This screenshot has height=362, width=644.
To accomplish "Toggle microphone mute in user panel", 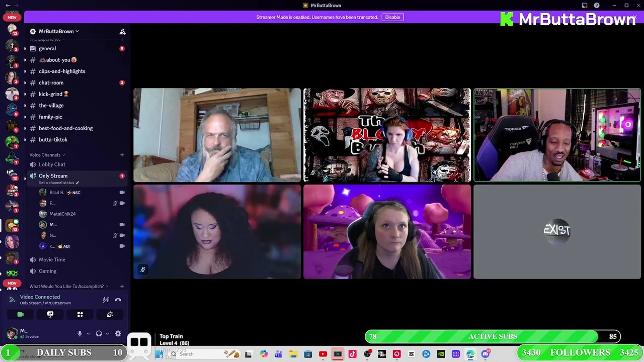I will pos(79,333).
